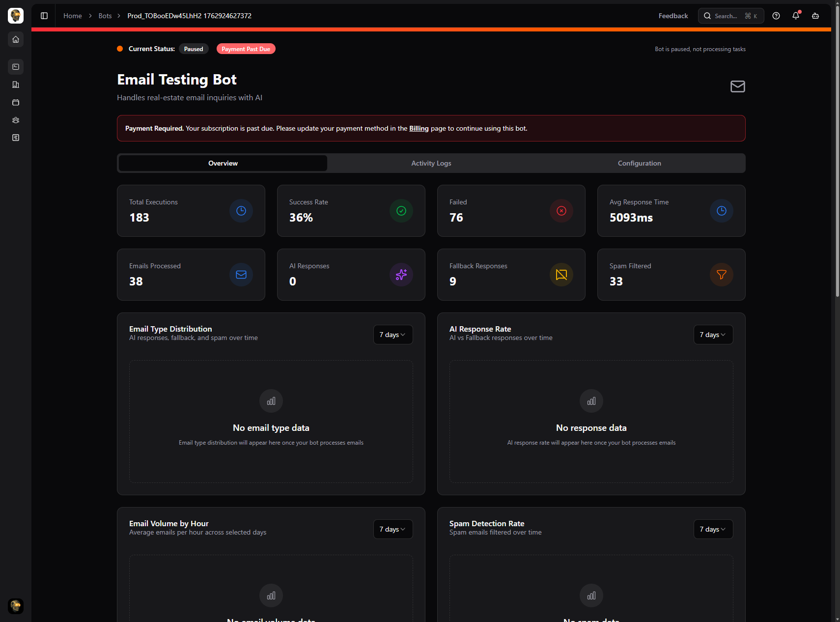This screenshot has width=840, height=622.
Task: Click chart icon in AI Response Rate
Action: [x=591, y=401]
